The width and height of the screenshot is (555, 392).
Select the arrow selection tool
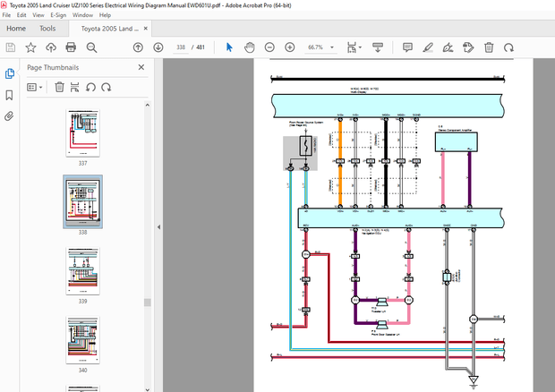pyautogui.click(x=229, y=47)
